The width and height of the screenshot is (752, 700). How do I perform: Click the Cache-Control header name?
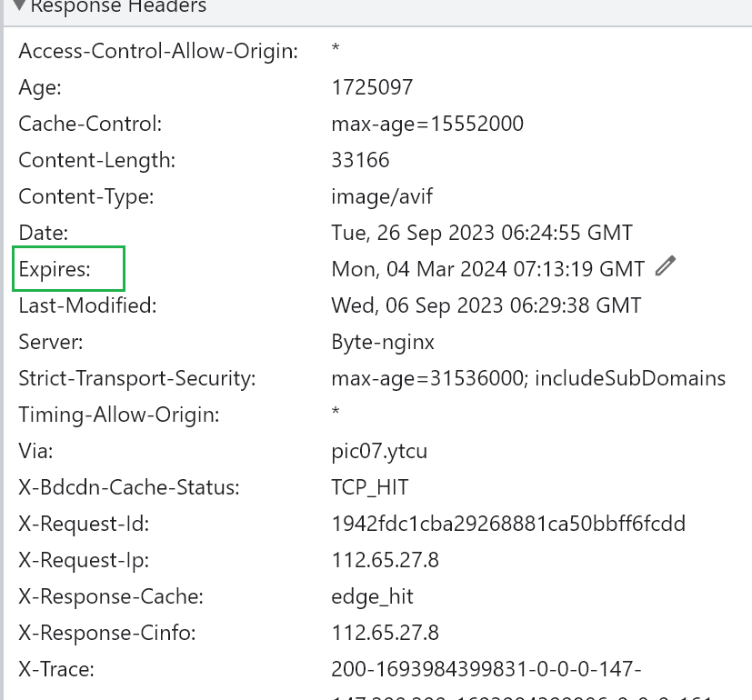pyautogui.click(x=91, y=124)
